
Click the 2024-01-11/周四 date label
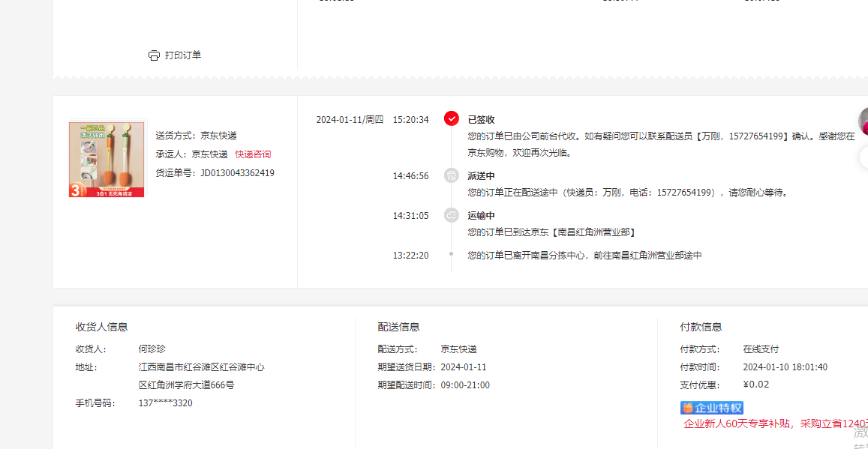point(350,120)
